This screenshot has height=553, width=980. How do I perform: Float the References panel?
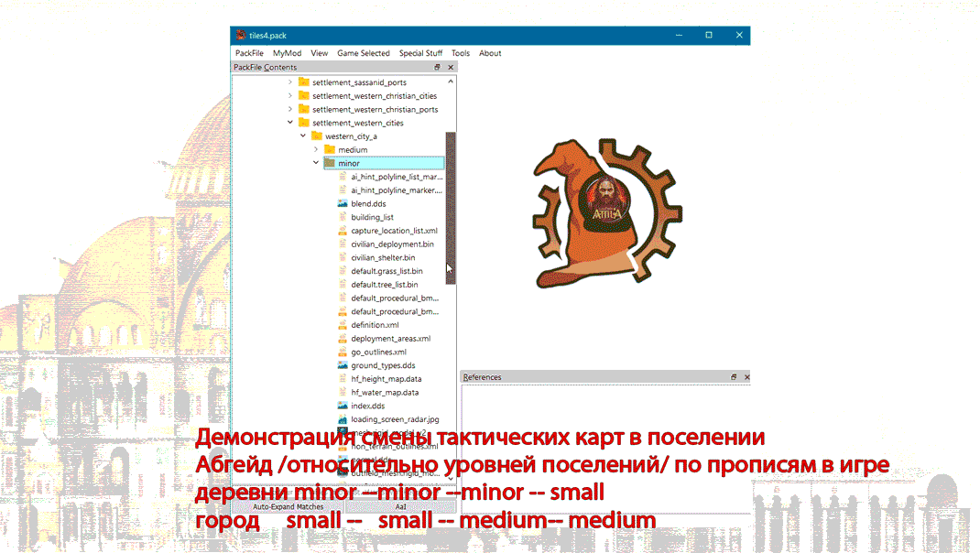point(734,377)
